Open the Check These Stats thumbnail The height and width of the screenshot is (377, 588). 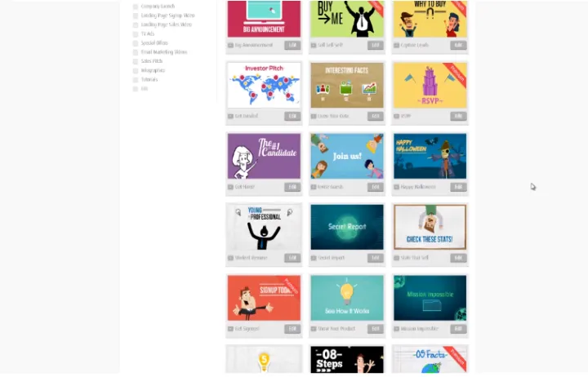430,227
